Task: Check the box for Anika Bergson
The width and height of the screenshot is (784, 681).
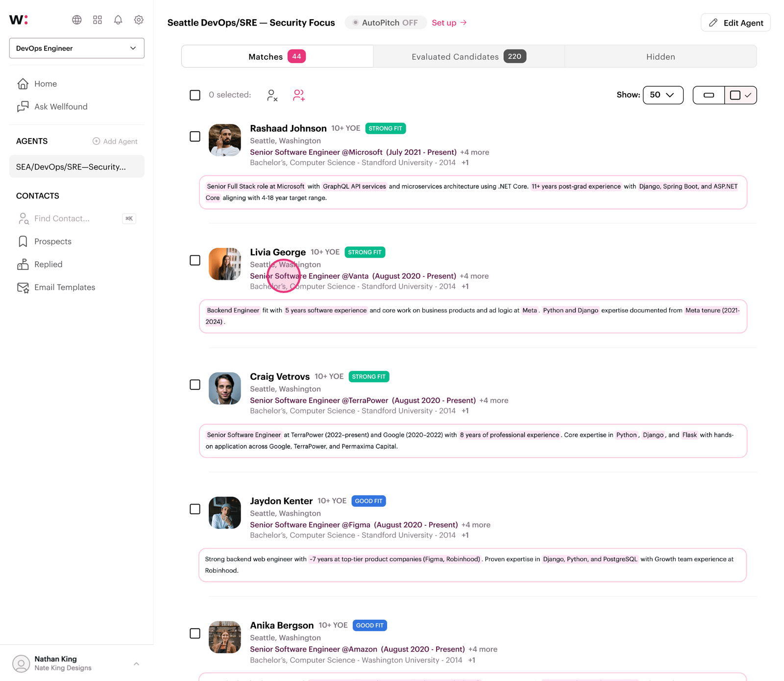Action: pyautogui.click(x=195, y=633)
